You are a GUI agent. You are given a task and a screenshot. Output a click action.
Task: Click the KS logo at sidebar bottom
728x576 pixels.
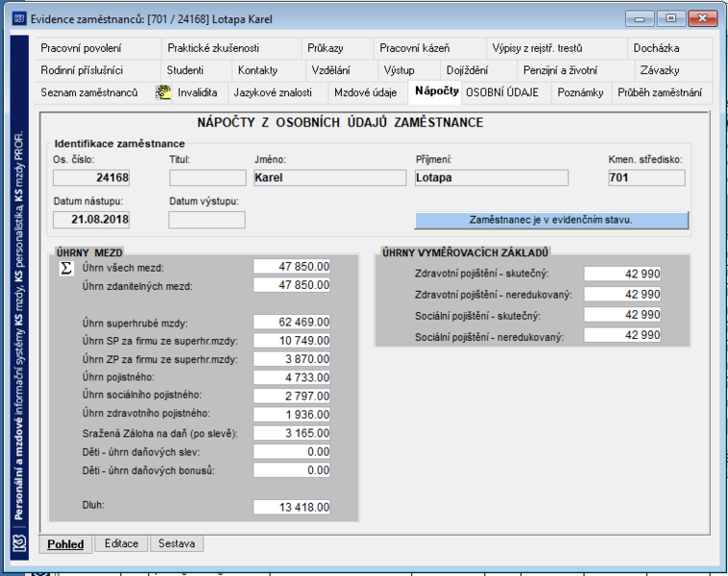(19, 542)
